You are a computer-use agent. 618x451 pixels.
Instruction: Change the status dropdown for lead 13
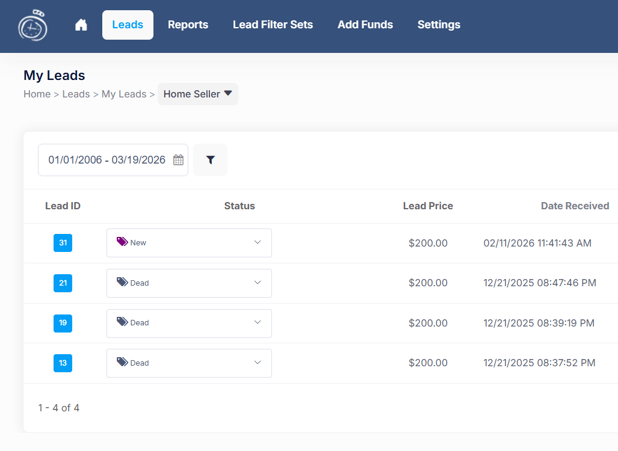[189, 363]
